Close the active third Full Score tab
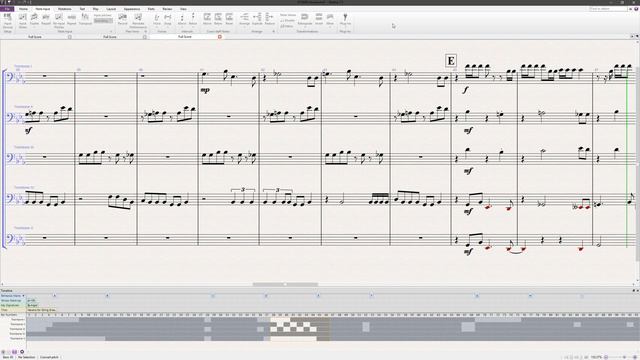This screenshot has height=360, width=640. (x=220, y=37)
